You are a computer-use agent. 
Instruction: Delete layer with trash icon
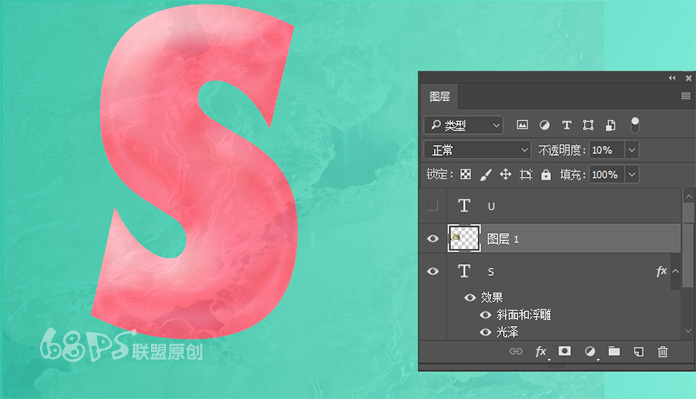(663, 352)
